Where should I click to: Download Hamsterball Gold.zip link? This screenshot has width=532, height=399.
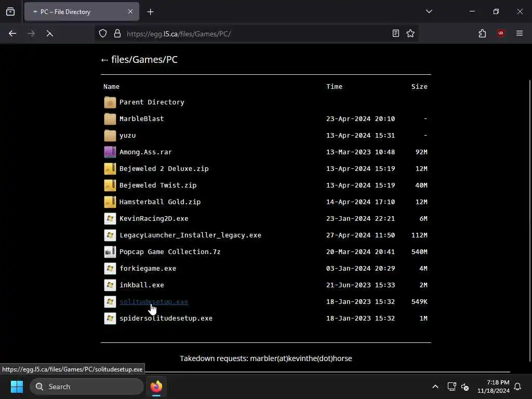pyautogui.click(x=160, y=202)
